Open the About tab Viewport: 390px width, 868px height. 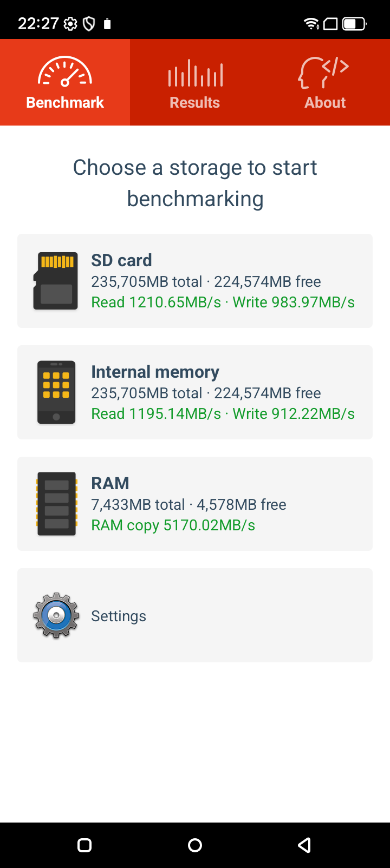tap(325, 102)
